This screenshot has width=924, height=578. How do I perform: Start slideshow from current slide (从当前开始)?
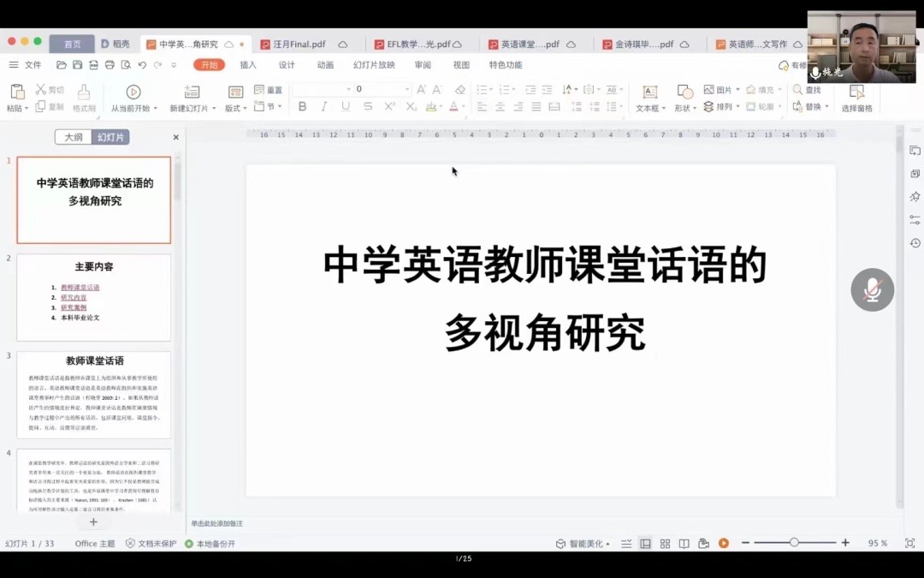click(x=133, y=92)
